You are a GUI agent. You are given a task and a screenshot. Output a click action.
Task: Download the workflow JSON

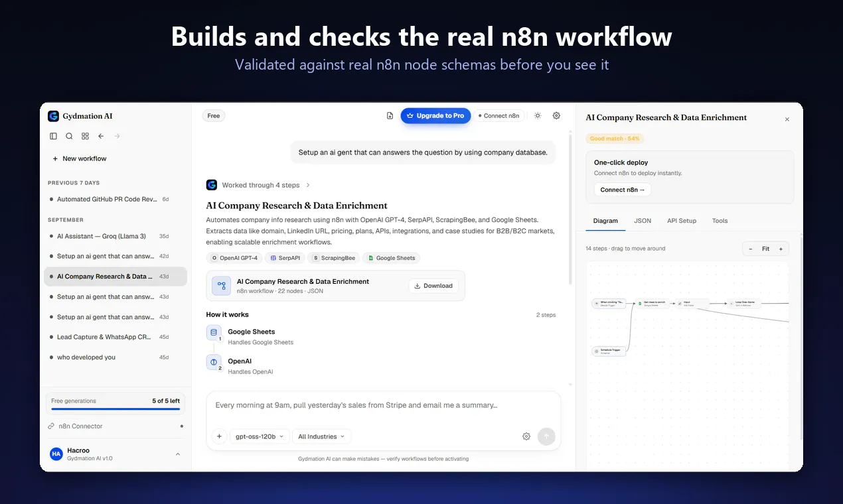click(x=433, y=286)
